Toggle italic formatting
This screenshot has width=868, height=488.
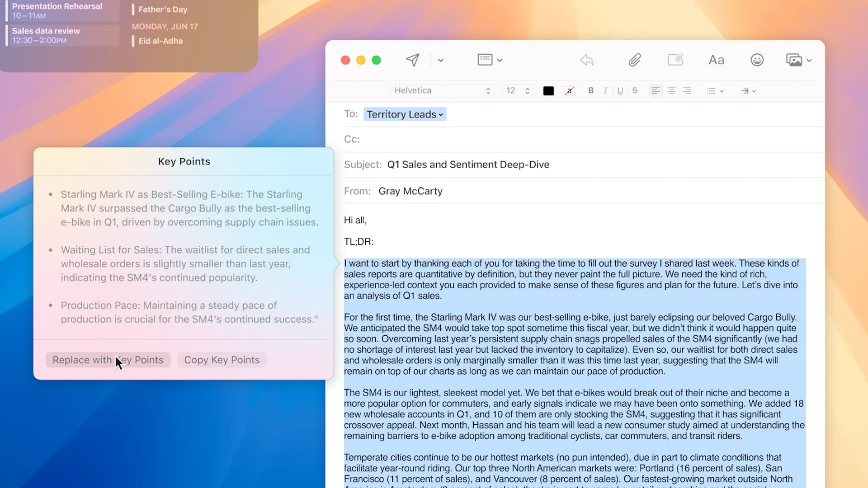[x=605, y=91]
